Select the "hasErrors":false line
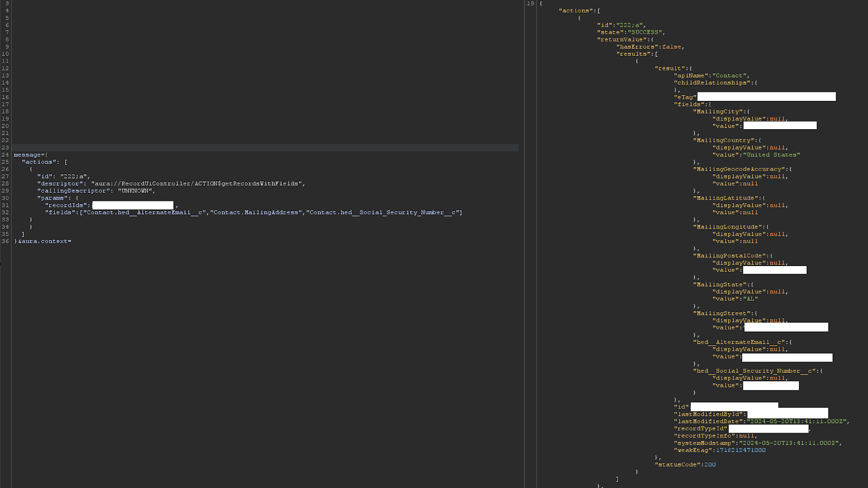 [650, 47]
